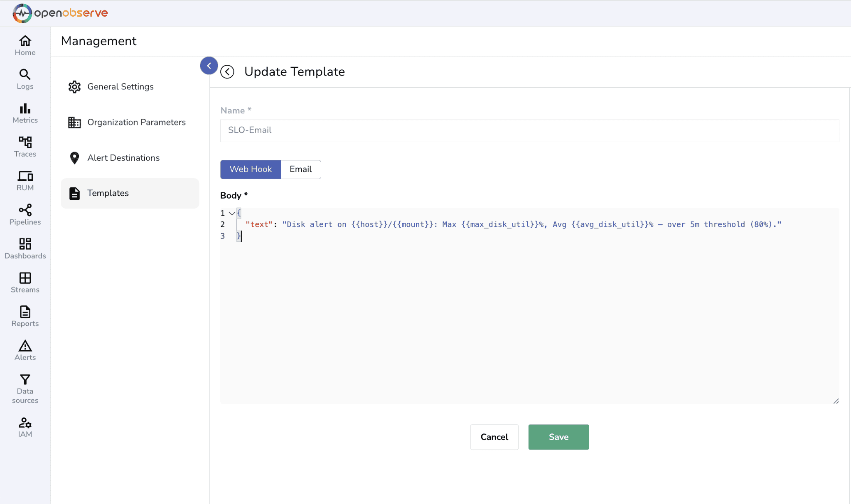Go back from Update Template
The height and width of the screenshot is (504, 851).
pyautogui.click(x=227, y=72)
